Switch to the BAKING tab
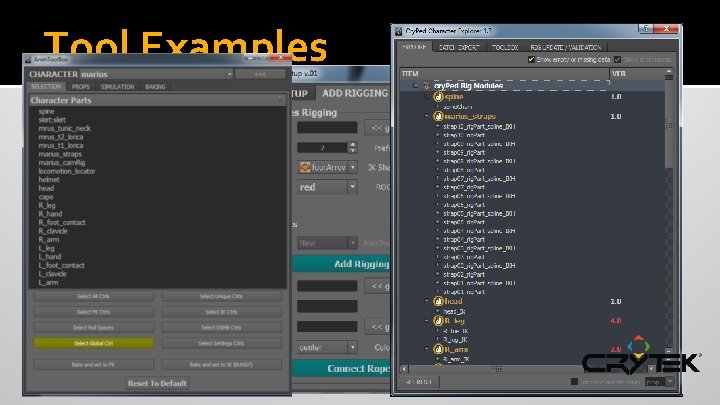 coord(155,87)
